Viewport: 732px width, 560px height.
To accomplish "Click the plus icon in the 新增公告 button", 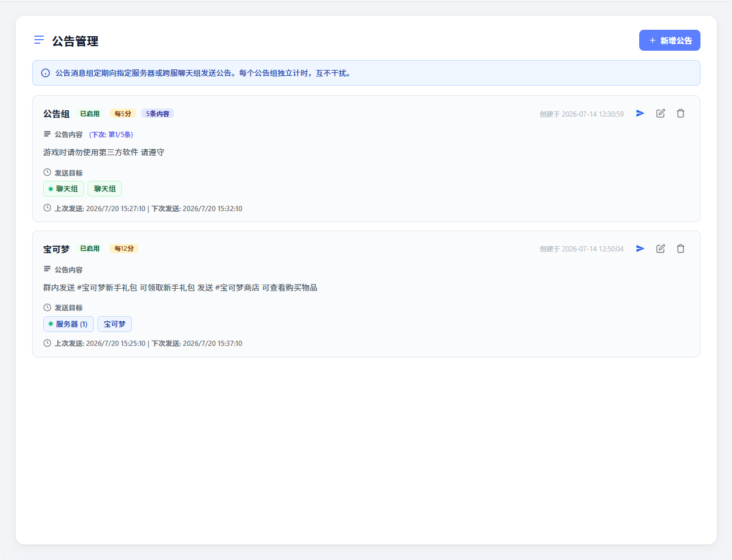I will 653,40.
